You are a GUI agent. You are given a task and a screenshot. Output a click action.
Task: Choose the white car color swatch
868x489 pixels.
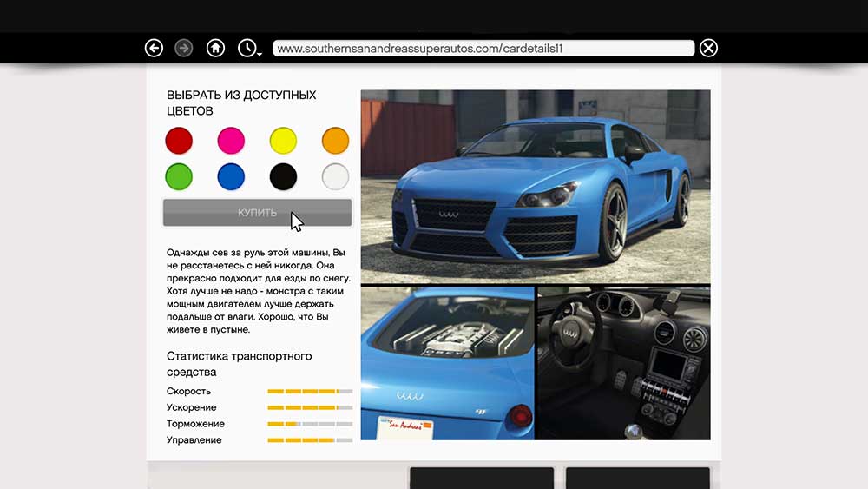[335, 176]
